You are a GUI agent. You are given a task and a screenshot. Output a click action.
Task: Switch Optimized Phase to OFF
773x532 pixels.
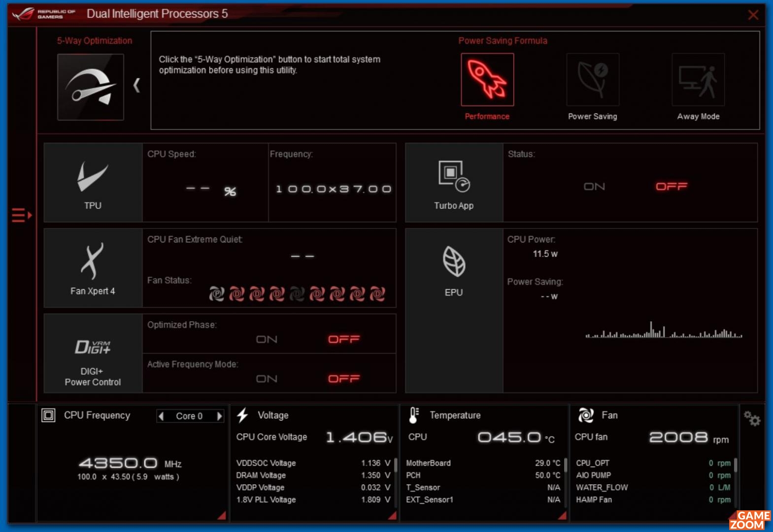pyautogui.click(x=344, y=339)
